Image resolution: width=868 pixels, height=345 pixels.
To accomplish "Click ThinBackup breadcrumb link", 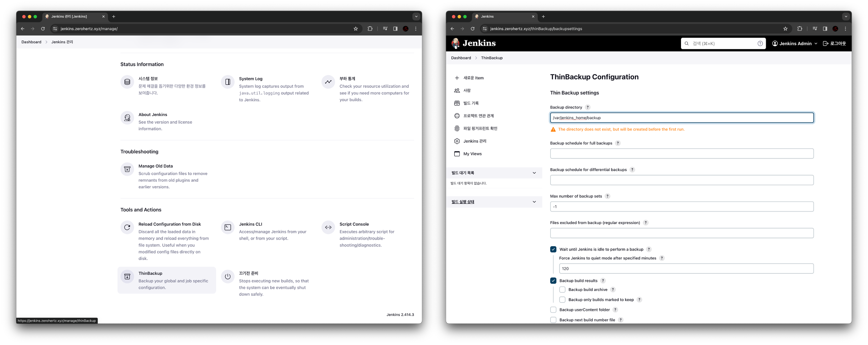I will coord(492,58).
